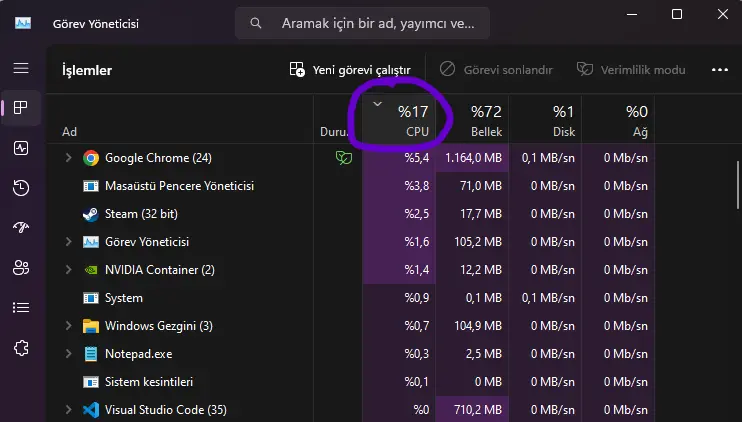This screenshot has height=422, width=742.
Task: Click Chrome's %5,4 CPU cell
Action: pos(399,158)
